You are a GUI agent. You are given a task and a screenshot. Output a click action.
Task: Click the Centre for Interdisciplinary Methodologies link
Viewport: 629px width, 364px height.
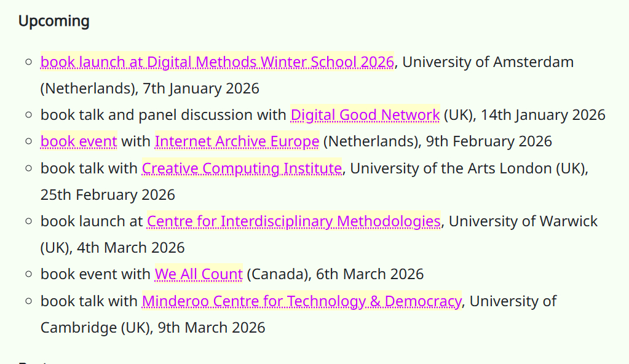[293, 221]
